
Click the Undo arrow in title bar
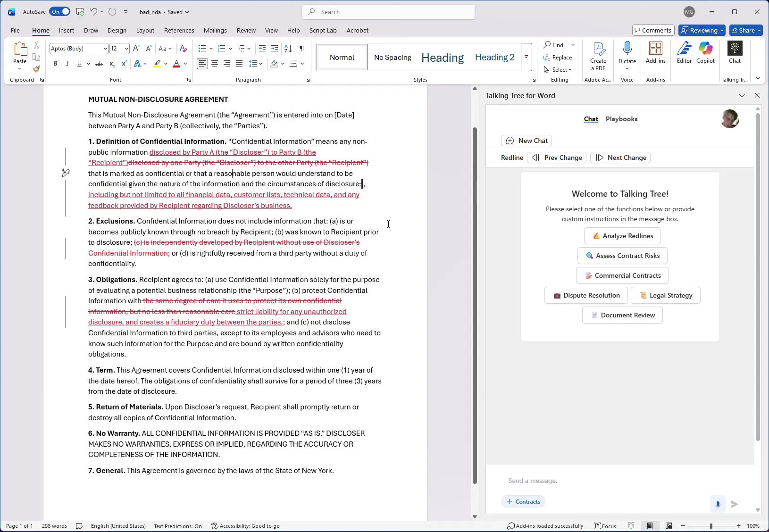coord(93,12)
